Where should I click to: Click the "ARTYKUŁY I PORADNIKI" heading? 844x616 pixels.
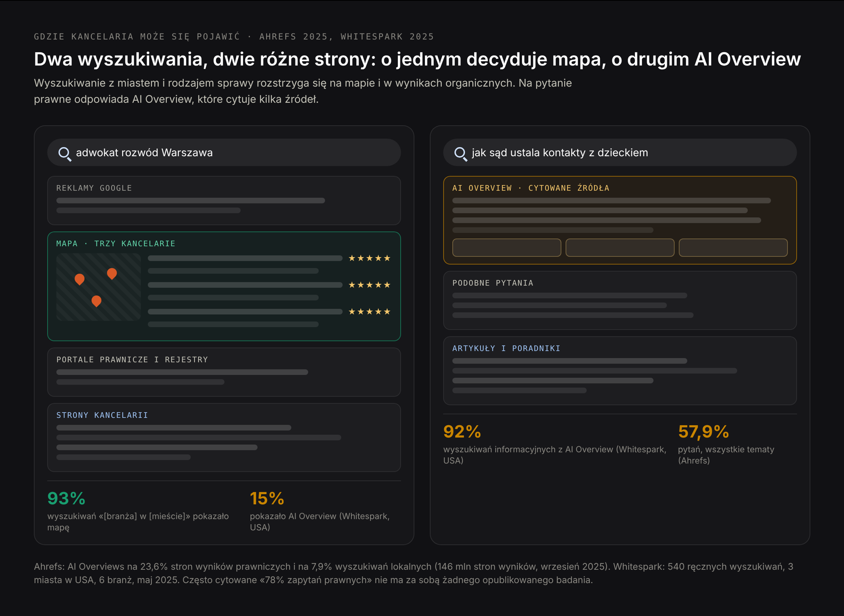coord(506,348)
